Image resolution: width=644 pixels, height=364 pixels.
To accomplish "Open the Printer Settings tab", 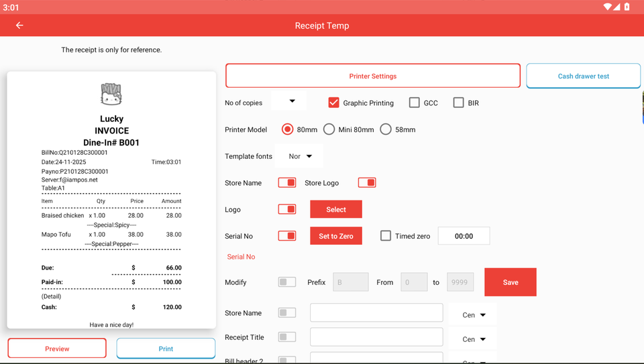I will click(x=373, y=76).
